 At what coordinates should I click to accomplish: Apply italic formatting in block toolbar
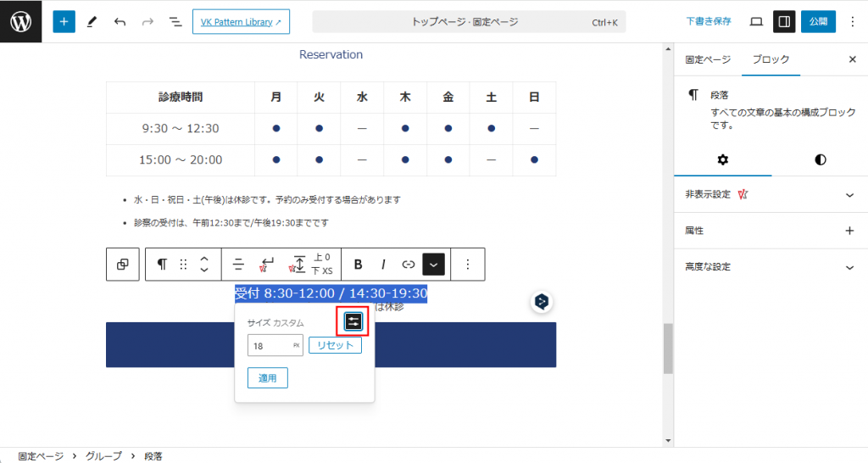pos(383,264)
